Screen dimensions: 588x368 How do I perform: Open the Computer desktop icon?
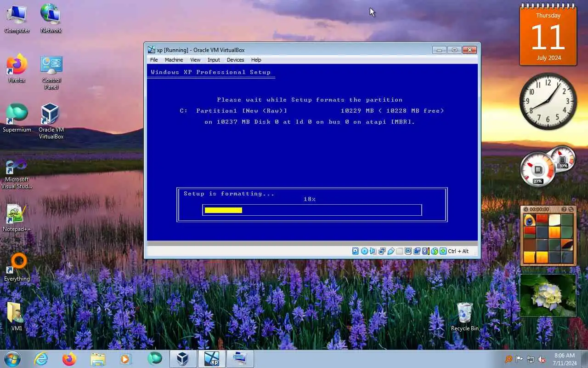[x=17, y=18]
